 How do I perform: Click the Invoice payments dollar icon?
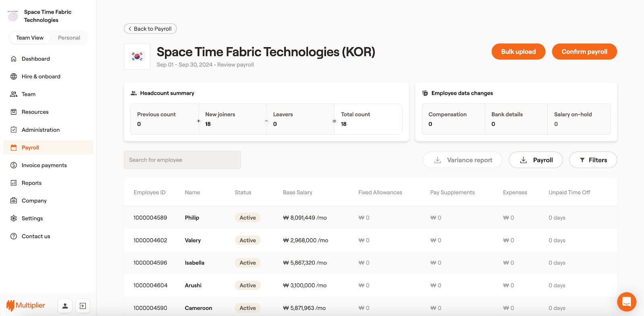coord(14,165)
